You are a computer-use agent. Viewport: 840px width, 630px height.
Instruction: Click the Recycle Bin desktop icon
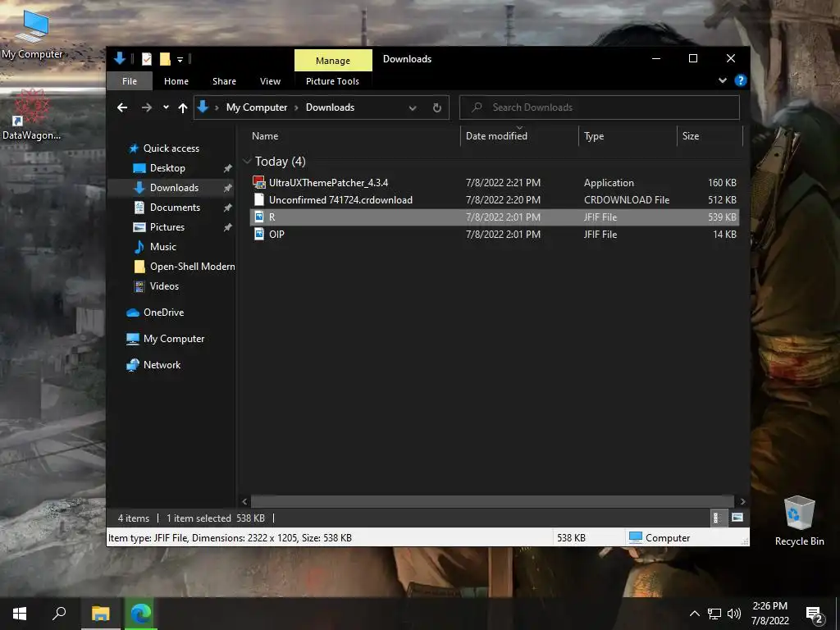[x=799, y=521]
